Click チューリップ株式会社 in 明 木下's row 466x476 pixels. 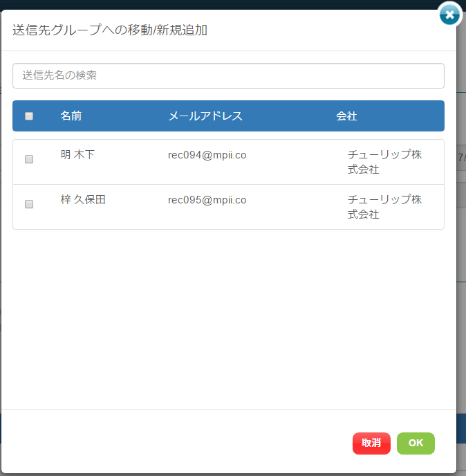click(384, 162)
